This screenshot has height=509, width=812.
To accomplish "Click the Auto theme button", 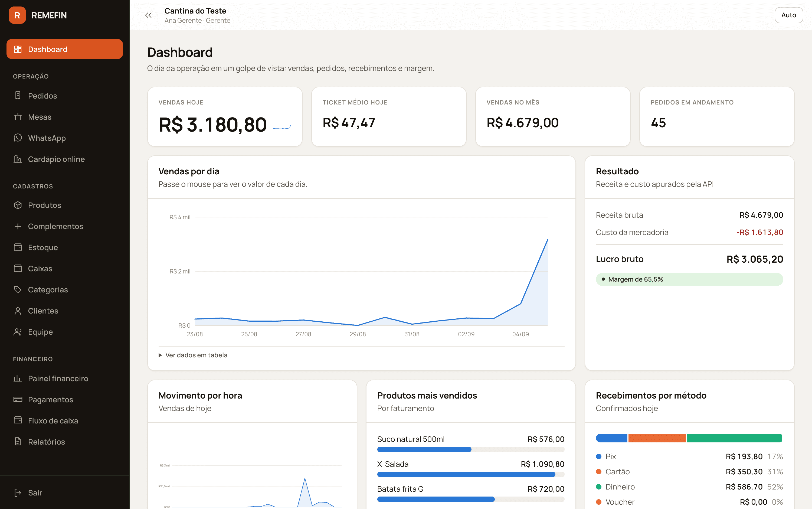I will coord(788,15).
